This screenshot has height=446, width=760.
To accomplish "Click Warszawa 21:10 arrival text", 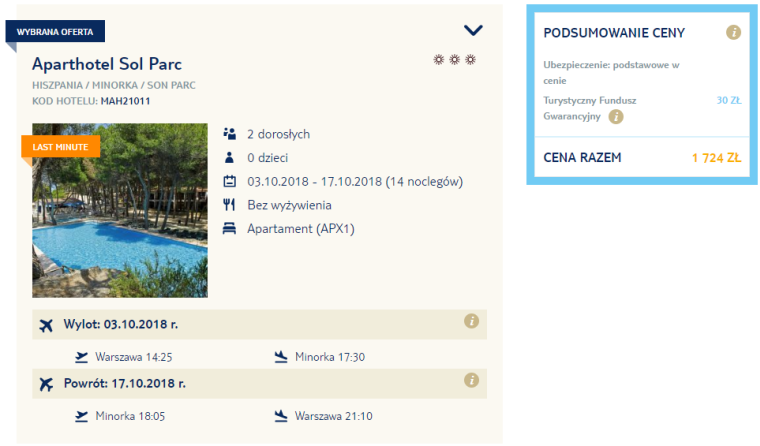I will tap(333, 416).
